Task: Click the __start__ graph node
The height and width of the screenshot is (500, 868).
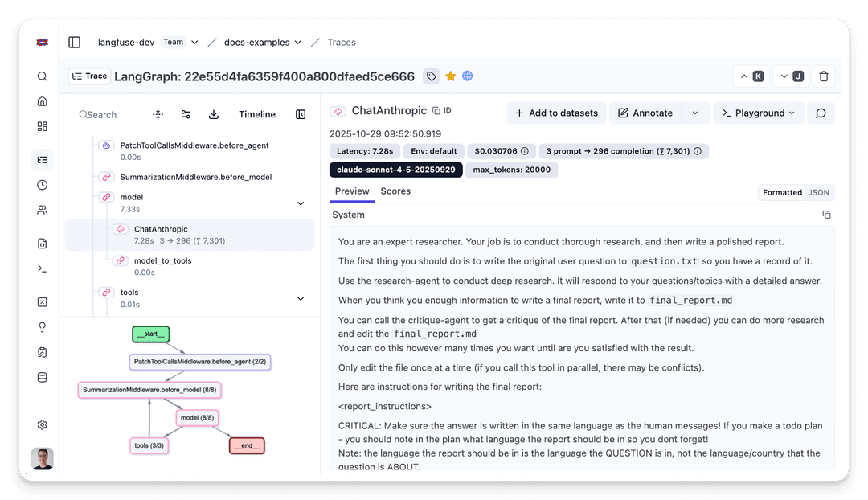Action: 150,334
